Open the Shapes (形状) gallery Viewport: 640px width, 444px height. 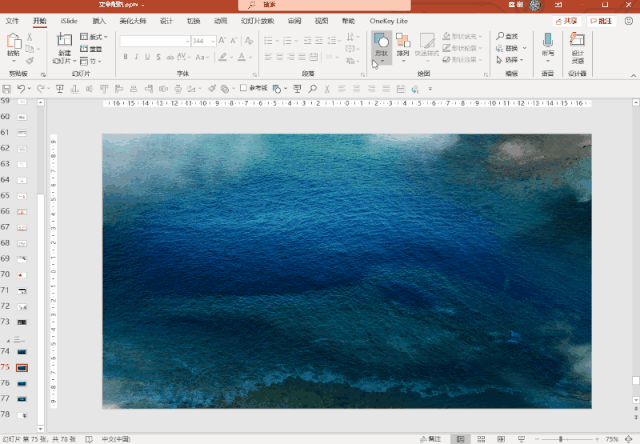click(382, 48)
